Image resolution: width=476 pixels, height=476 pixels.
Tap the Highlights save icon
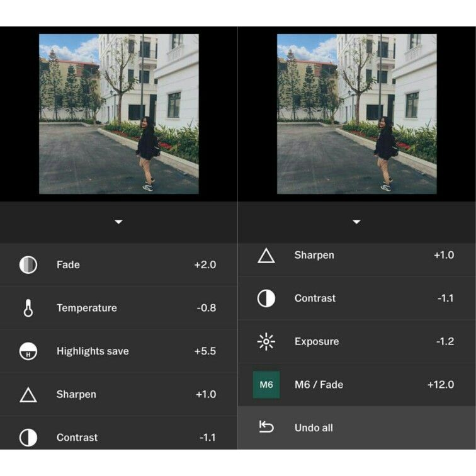[28, 351]
